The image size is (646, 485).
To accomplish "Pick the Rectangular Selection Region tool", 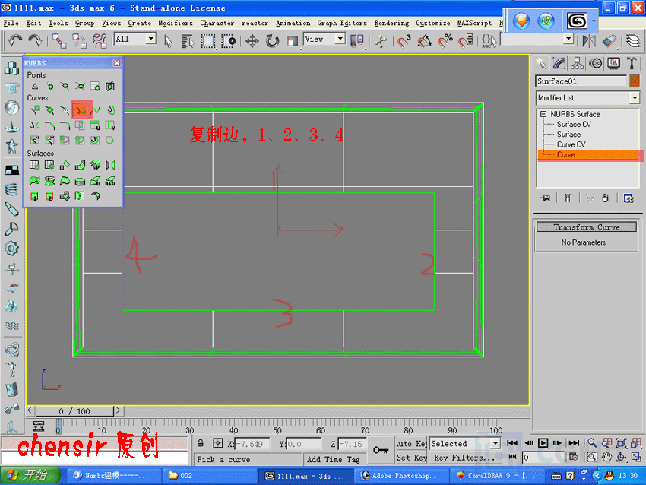I will (208, 41).
